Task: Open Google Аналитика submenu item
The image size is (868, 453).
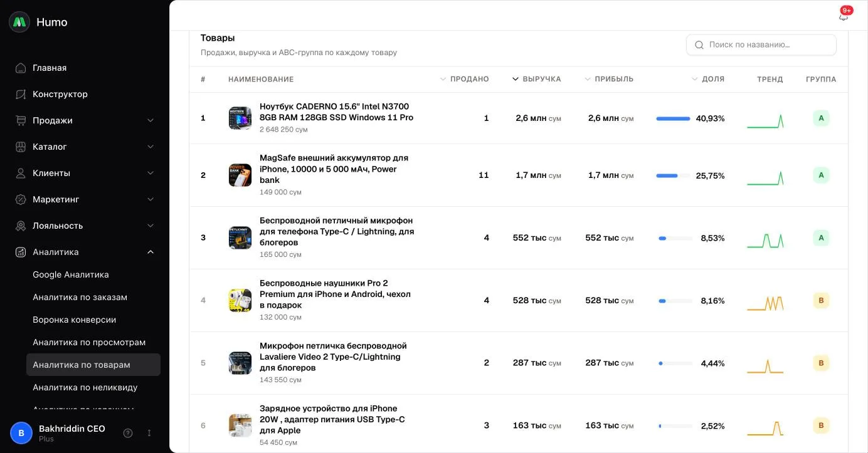Action: (x=71, y=274)
